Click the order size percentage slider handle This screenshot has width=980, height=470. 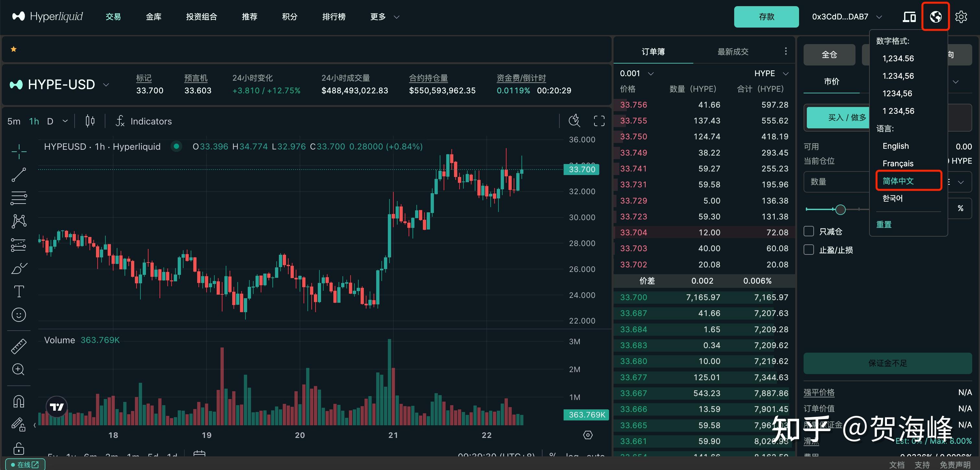840,209
